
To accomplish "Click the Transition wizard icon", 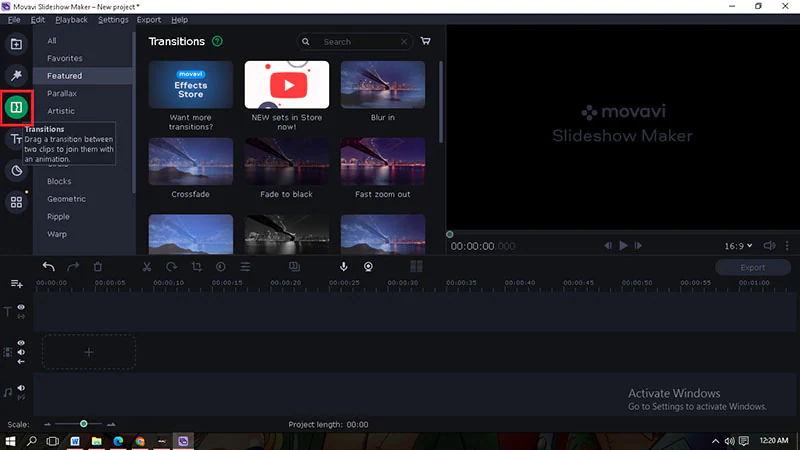I will click(294, 266).
